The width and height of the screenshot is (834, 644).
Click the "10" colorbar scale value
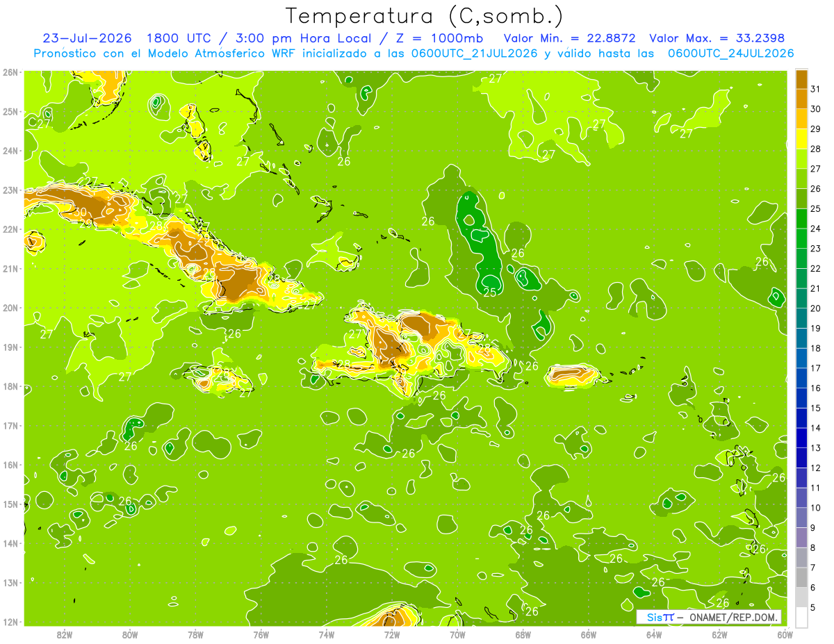click(x=816, y=508)
